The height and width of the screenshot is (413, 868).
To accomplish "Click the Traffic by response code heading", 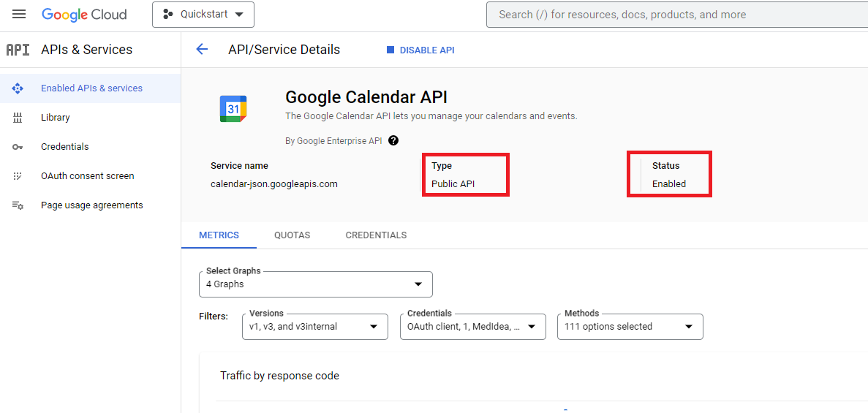I will [279, 376].
